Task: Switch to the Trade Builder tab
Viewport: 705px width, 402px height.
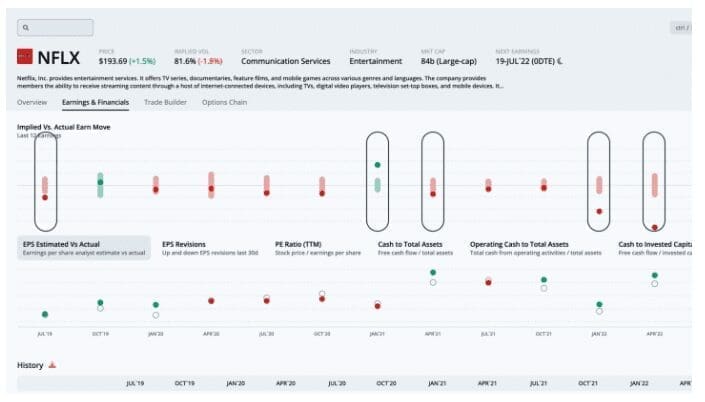Action: click(165, 102)
